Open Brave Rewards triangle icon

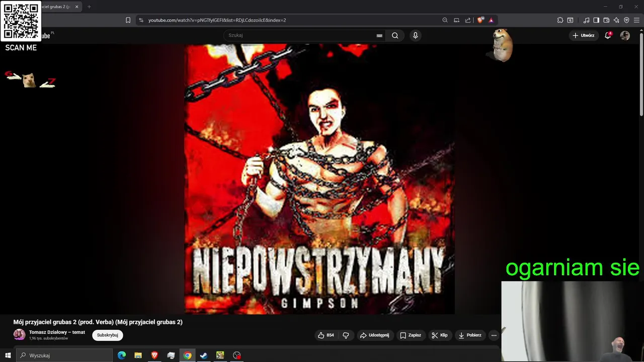tap(491, 20)
